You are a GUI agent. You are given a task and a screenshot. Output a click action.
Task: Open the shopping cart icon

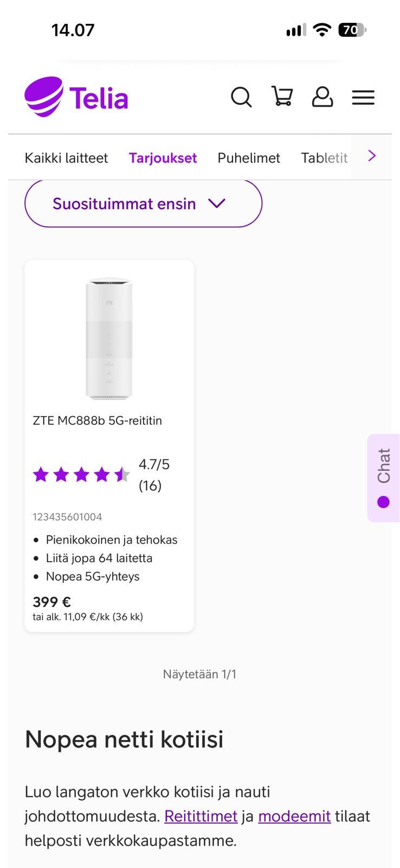tap(282, 97)
